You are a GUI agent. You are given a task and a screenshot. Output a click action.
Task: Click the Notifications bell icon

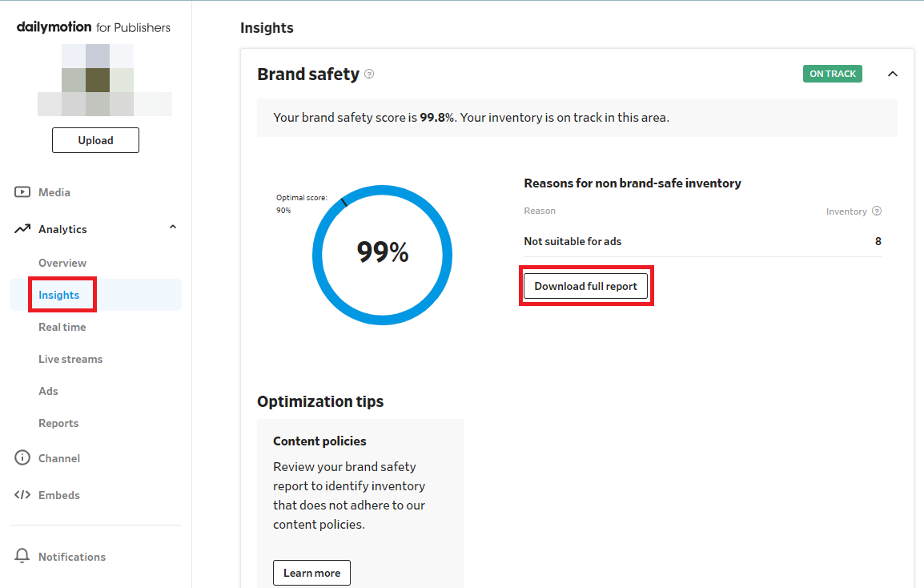click(x=22, y=557)
